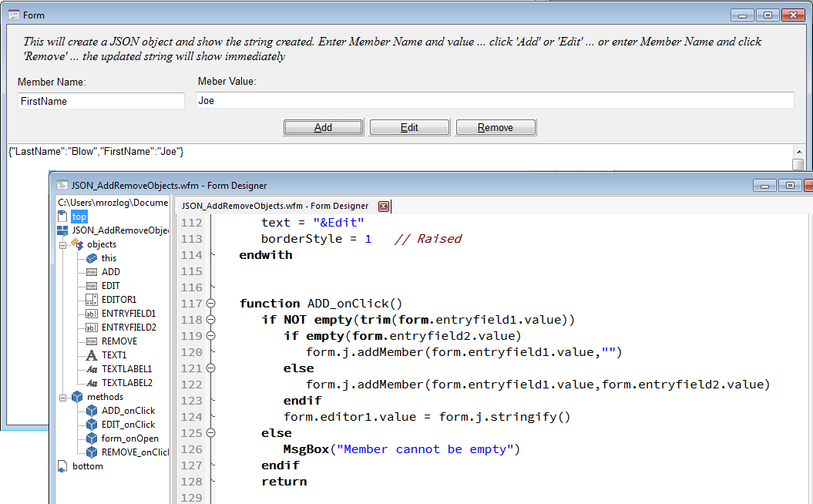Collapse the objects tree node

pos(62,245)
